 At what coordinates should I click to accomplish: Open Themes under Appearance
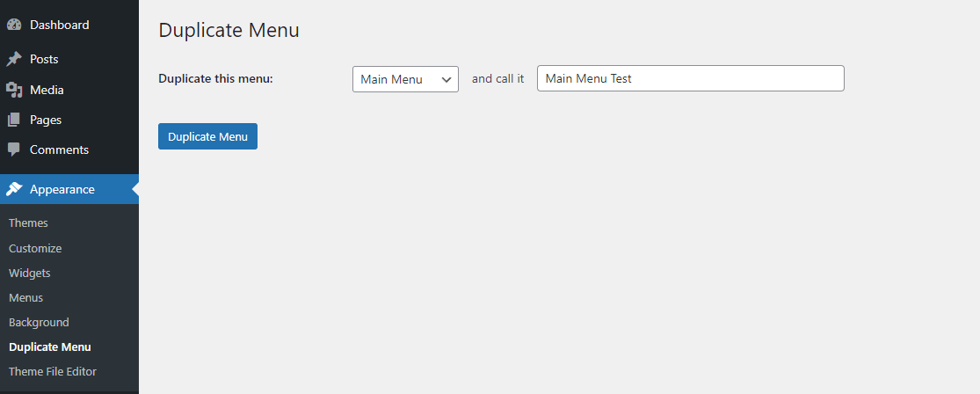click(x=28, y=223)
